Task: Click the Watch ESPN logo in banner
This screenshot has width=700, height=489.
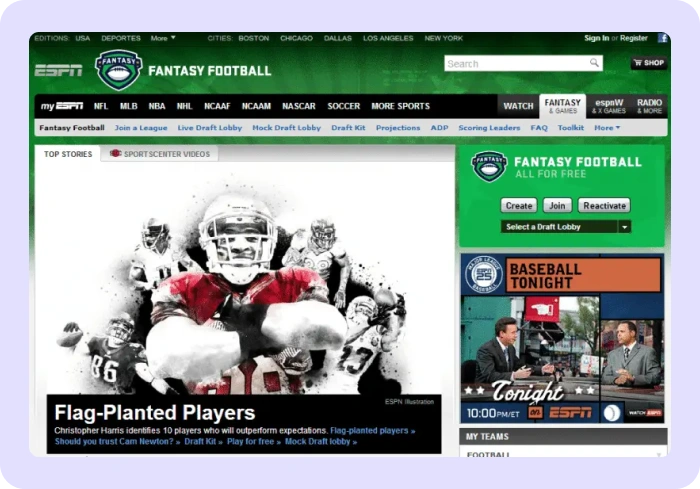Action: (x=645, y=413)
